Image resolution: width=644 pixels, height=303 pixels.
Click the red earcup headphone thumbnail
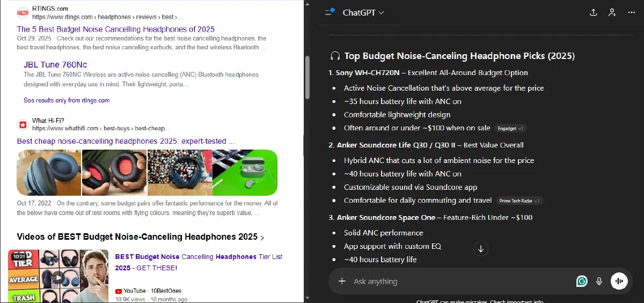coord(114,172)
